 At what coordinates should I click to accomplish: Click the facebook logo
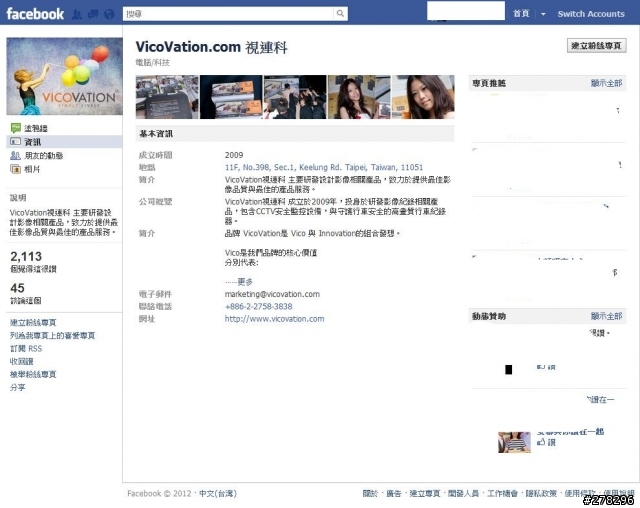(35, 14)
